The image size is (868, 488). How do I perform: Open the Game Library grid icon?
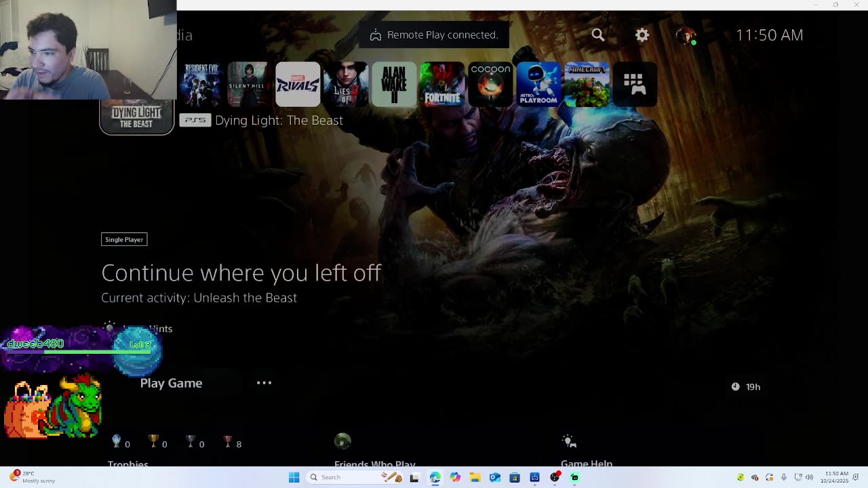click(633, 84)
